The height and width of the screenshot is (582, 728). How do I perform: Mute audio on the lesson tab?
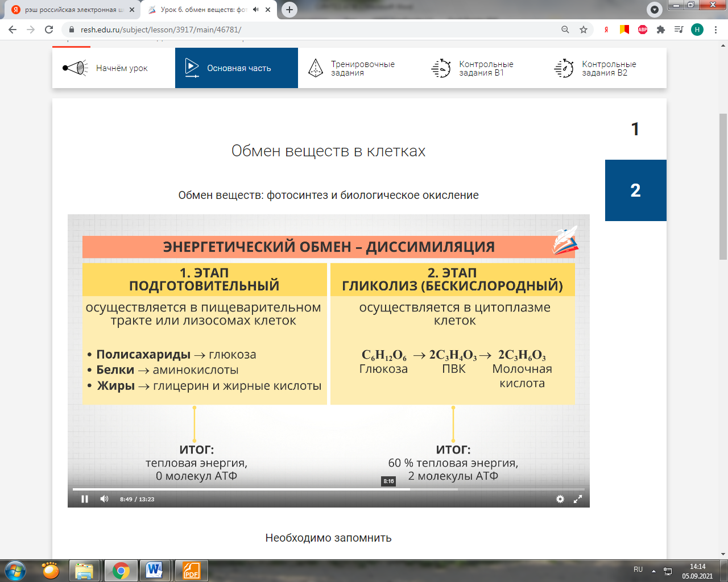coord(256,10)
